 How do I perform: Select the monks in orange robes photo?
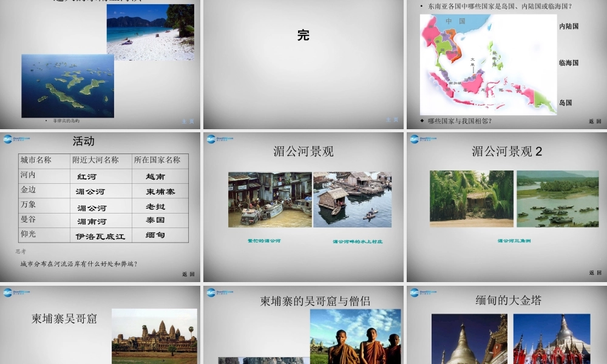[355, 336]
